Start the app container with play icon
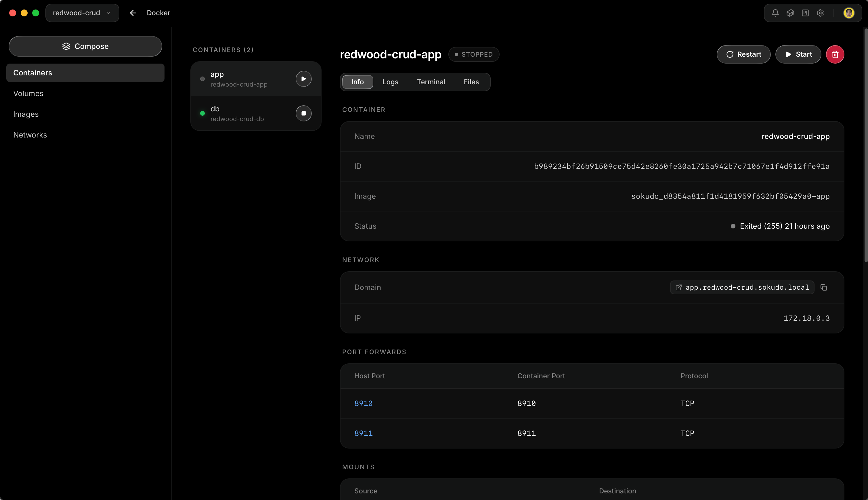This screenshot has height=500, width=868. pyautogui.click(x=303, y=79)
